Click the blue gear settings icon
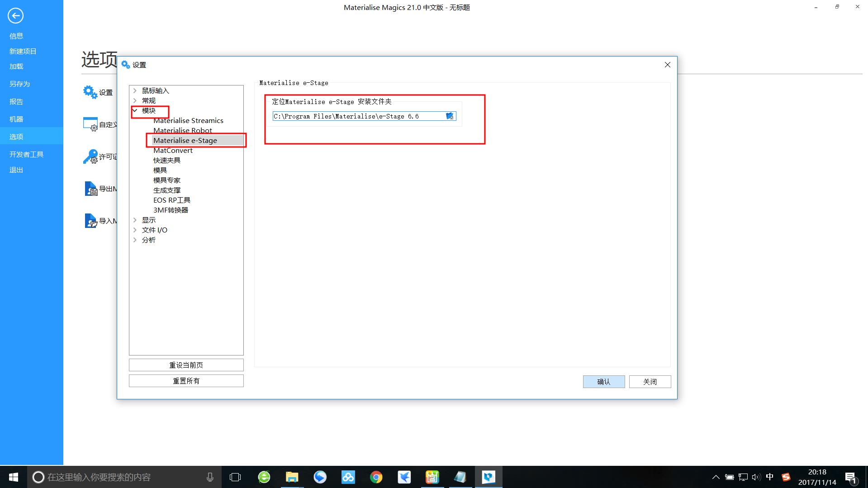This screenshot has height=488, width=868. [x=90, y=92]
